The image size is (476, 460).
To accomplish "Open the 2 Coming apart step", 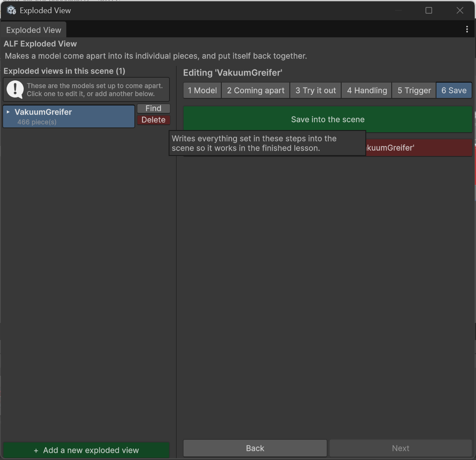I will click(256, 91).
